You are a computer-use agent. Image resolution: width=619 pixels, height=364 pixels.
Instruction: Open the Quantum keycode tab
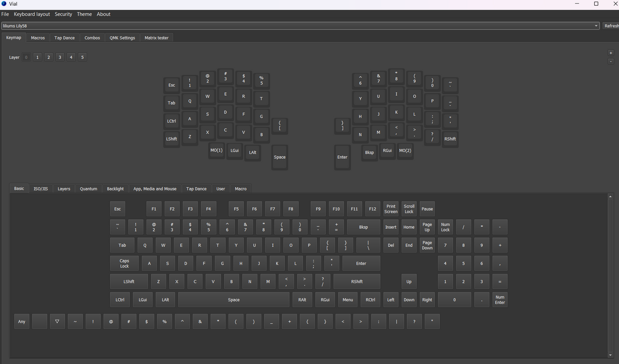click(x=89, y=189)
